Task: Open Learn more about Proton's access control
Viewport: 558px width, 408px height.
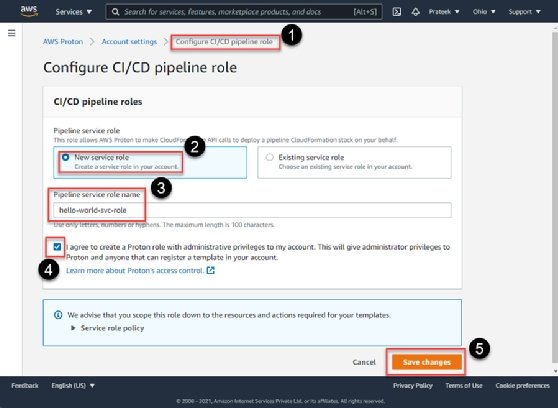Action: (x=135, y=271)
